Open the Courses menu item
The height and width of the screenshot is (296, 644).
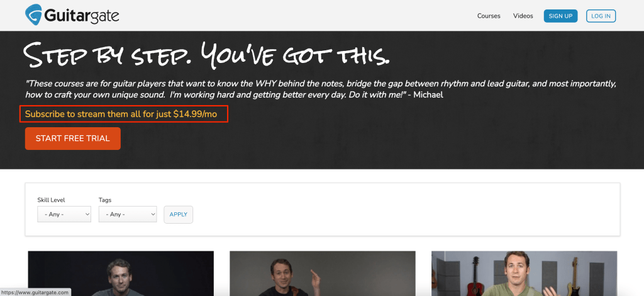click(x=488, y=16)
